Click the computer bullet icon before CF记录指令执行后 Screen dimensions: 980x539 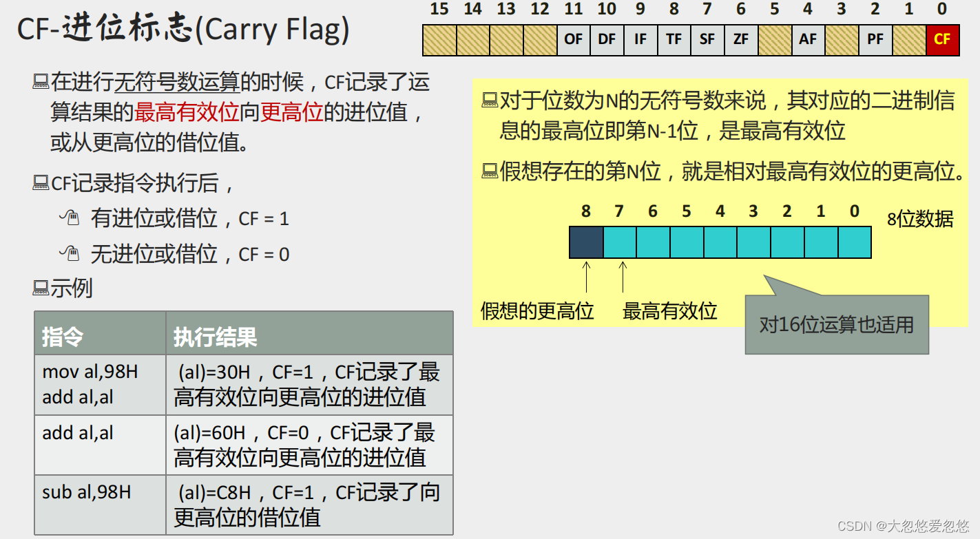coord(41,184)
